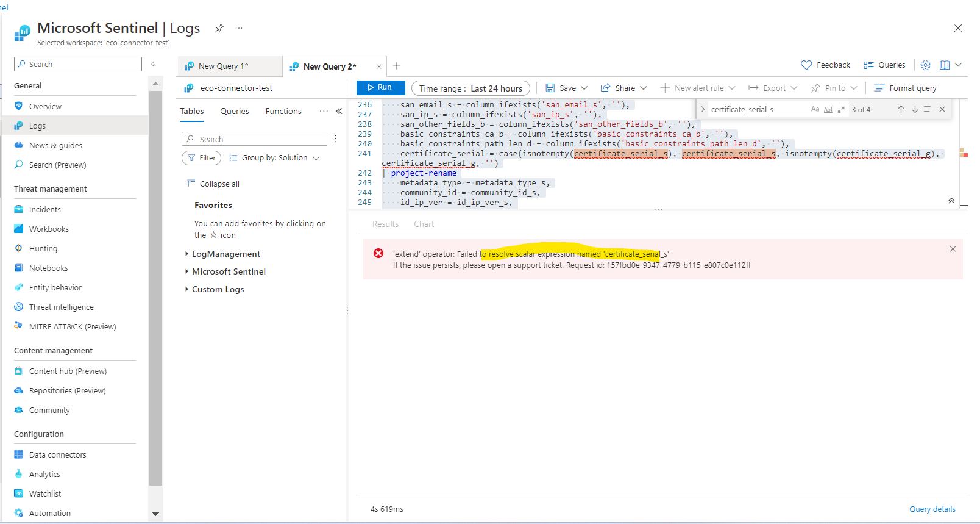Image resolution: width=980 pixels, height=524 pixels.
Task: Switch to the Chart tab
Action: [424, 224]
